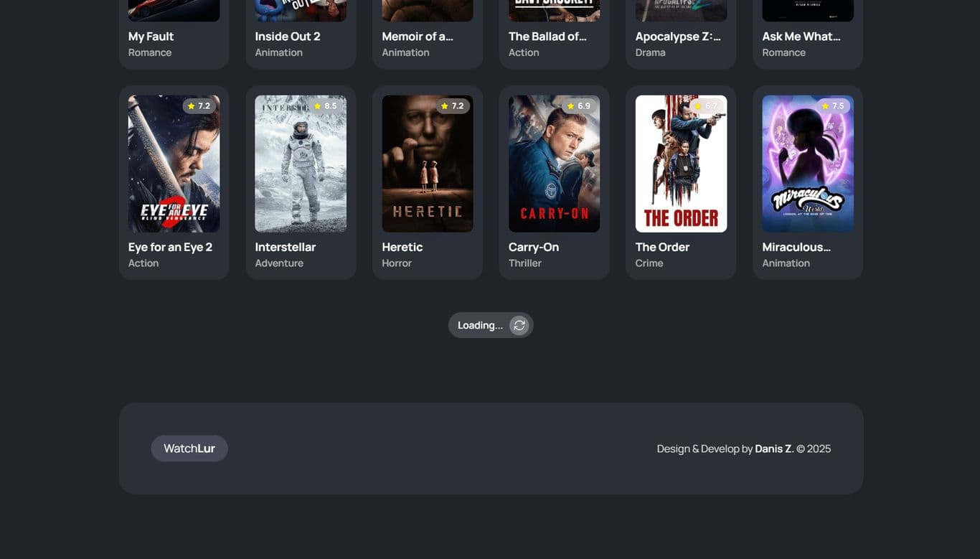The width and height of the screenshot is (980, 559).
Task: Click the rating badge on The Order poster
Action: click(x=705, y=106)
